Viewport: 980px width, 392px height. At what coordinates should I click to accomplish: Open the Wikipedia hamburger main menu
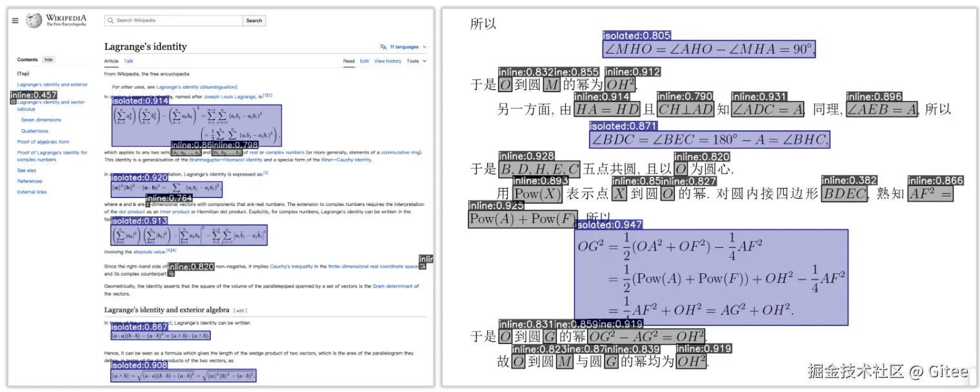click(15, 21)
